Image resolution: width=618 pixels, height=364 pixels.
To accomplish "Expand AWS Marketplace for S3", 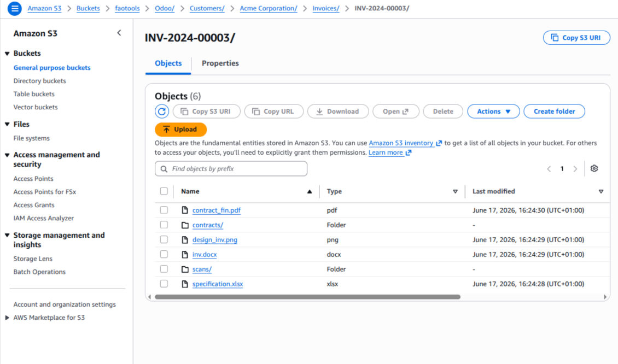I will click(x=7, y=318).
